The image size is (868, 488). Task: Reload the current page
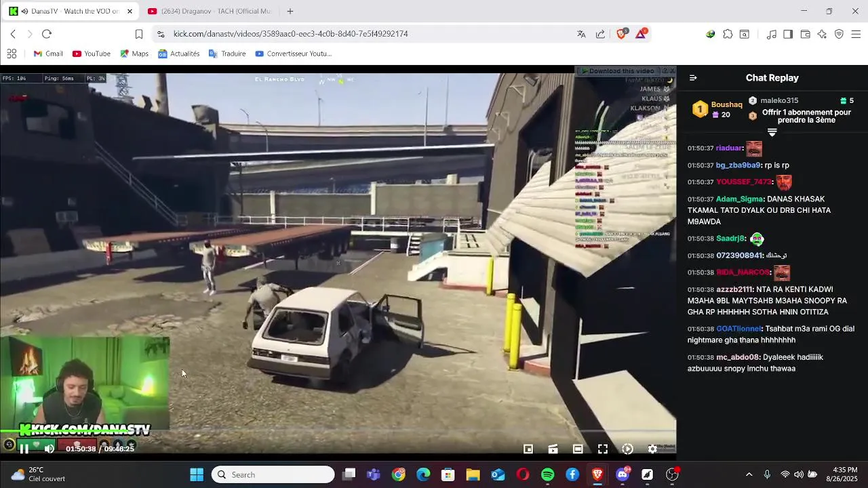click(x=47, y=34)
